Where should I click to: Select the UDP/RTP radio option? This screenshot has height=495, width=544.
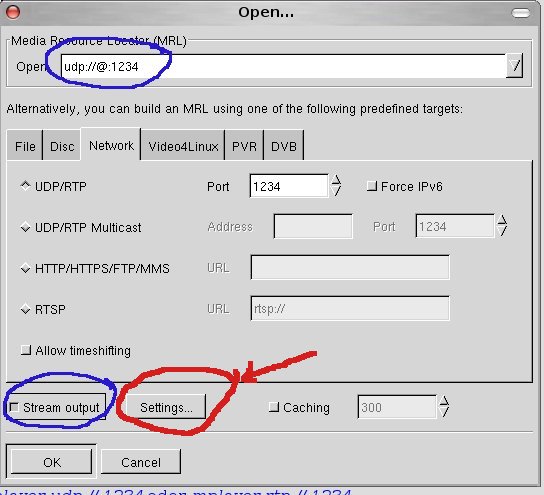click(x=25, y=186)
